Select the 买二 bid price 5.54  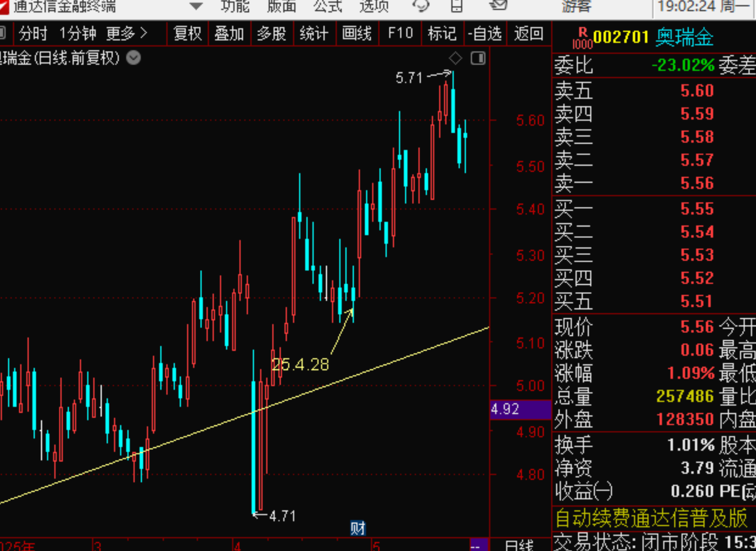tap(697, 232)
